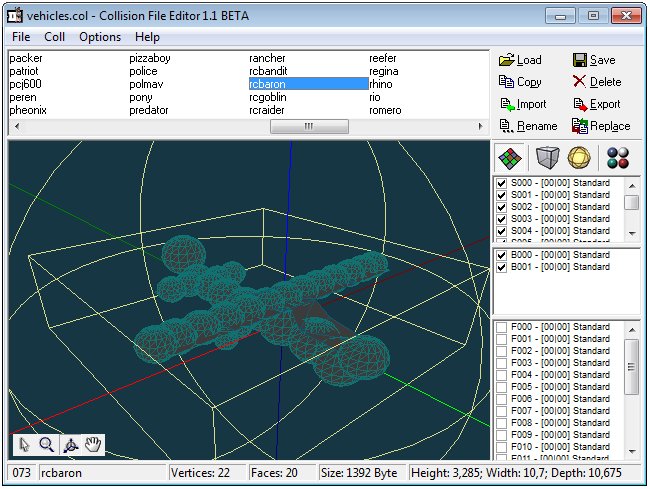The image size is (650, 489).
Task: Click the Copy button
Action: (x=520, y=82)
